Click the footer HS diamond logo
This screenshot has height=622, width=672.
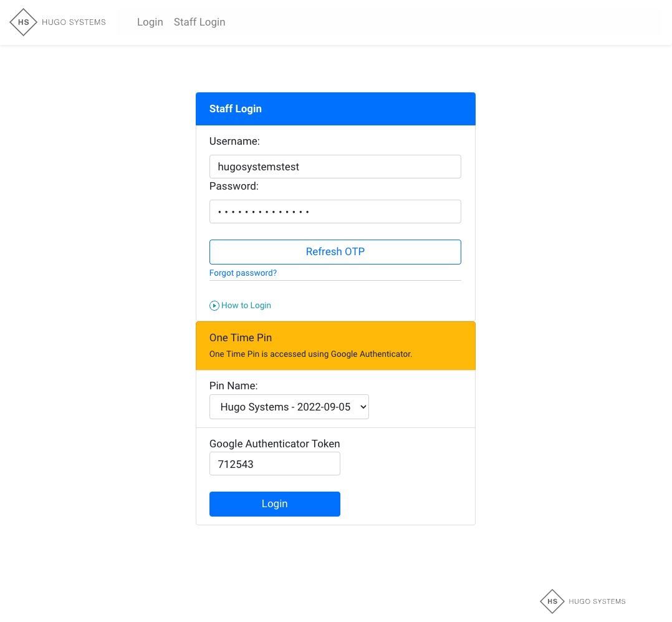click(x=552, y=601)
